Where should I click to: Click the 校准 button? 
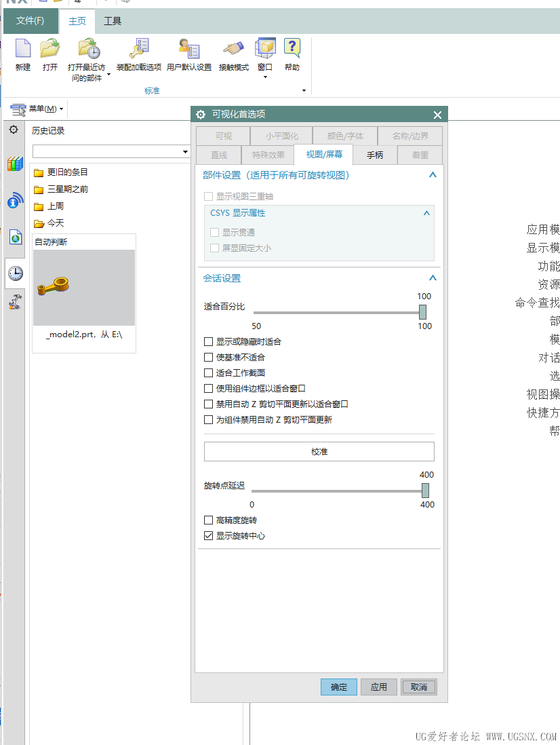point(319,452)
